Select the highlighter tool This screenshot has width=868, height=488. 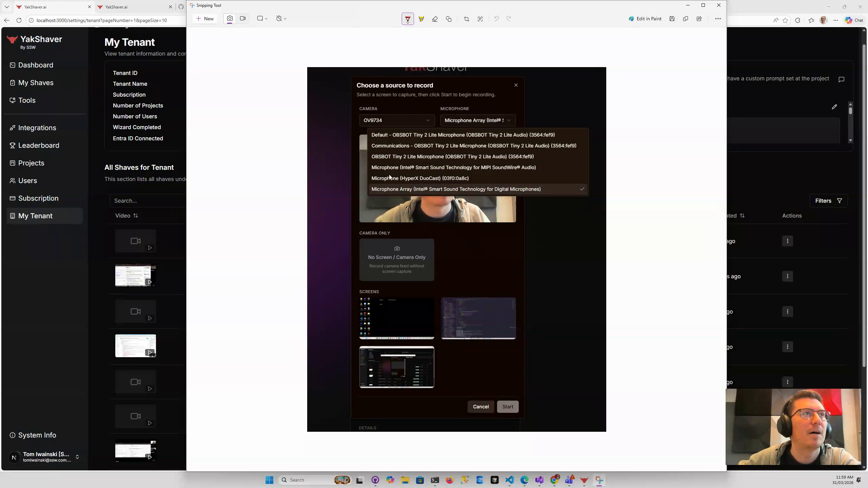[x=421, y=19]
